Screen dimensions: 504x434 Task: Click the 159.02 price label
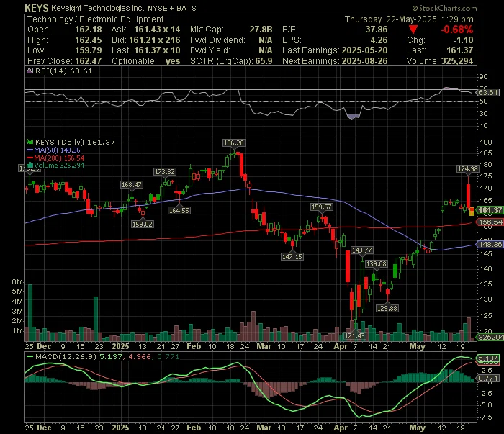(x=143, y=225)
